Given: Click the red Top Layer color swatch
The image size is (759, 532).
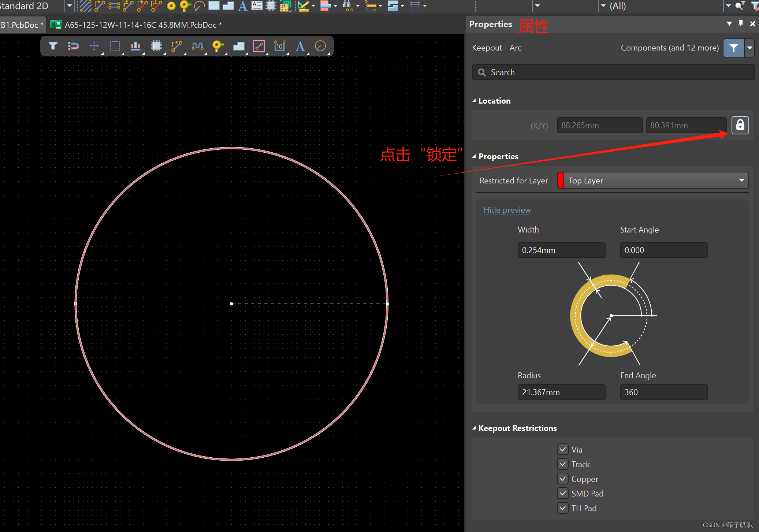Looking at the screenshot, I should coord(561,180).
